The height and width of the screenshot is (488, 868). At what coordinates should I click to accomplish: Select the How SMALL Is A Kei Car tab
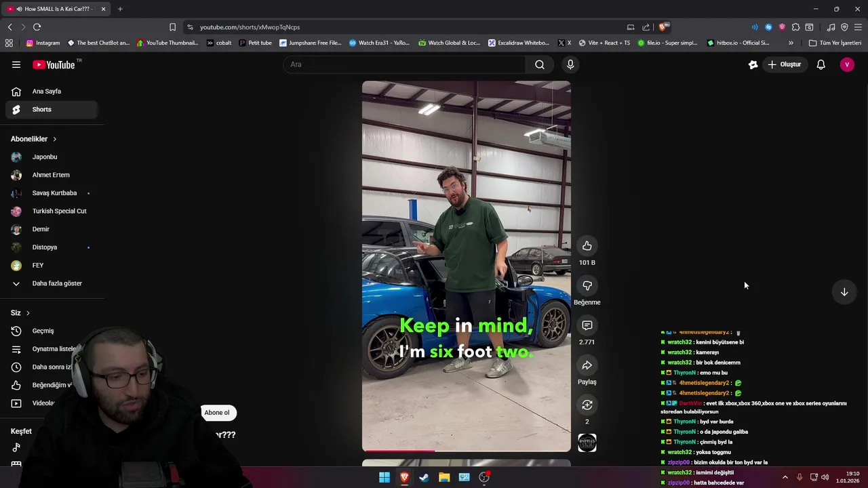[57, 9]
